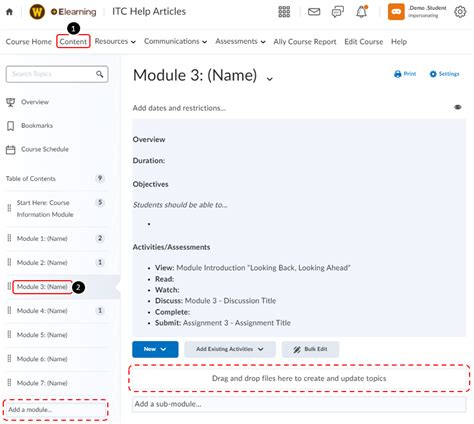The height and width of the screenshot is (424, 474).
Task: Expand Add Existing Activities dropdown
Action: [x=230, y=349]
